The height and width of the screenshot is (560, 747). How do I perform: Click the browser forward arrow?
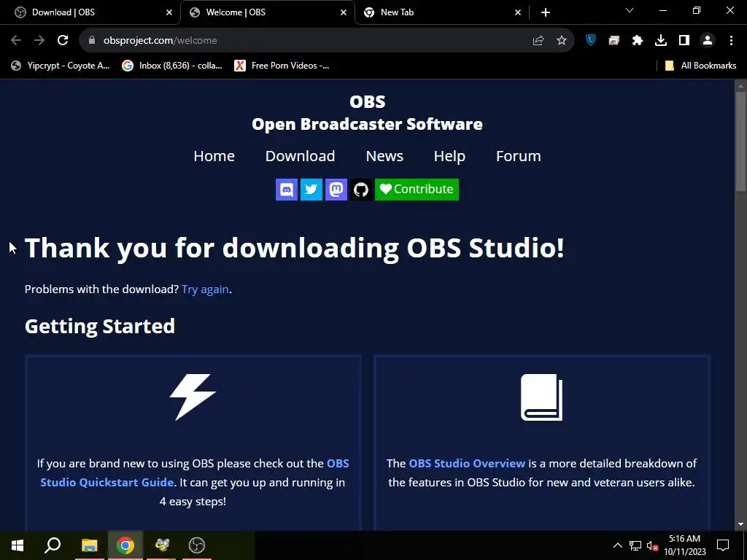tap(39, 41)
